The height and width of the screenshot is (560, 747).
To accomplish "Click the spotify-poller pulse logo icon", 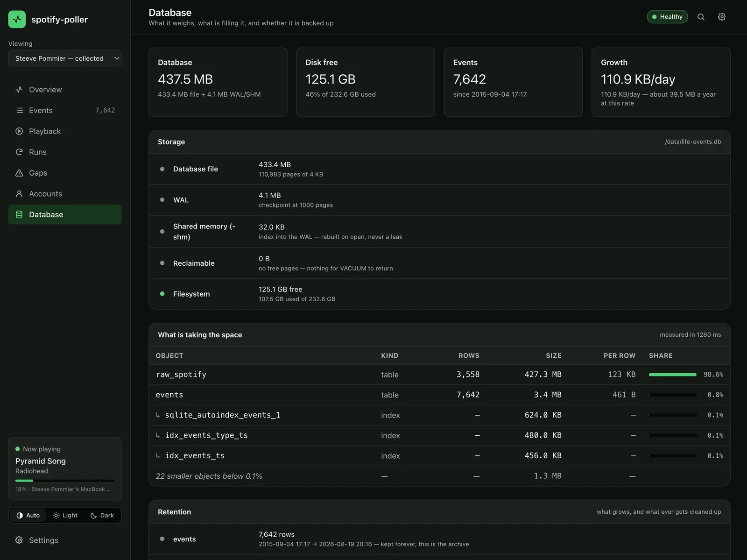I will click(x=17, y=19).
